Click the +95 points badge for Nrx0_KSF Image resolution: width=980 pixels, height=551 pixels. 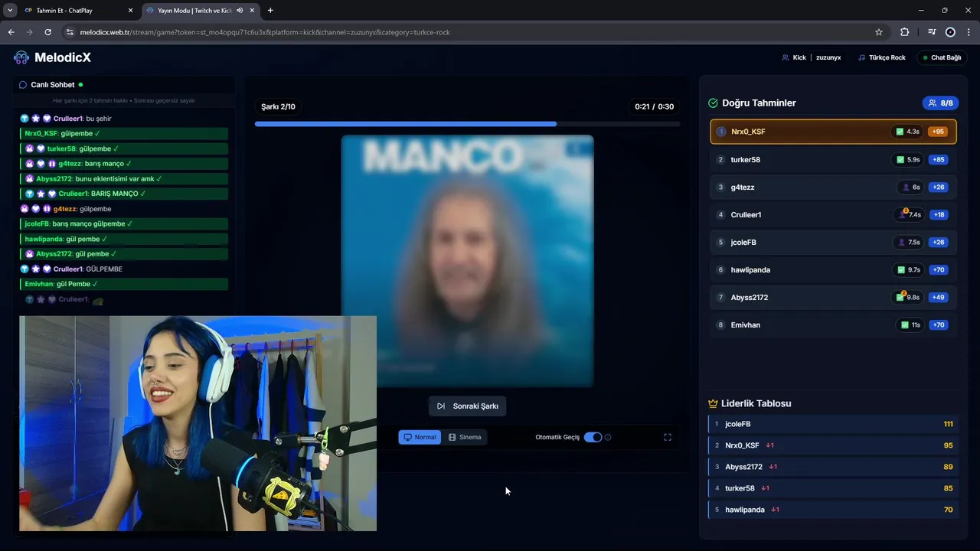[938, 132]
